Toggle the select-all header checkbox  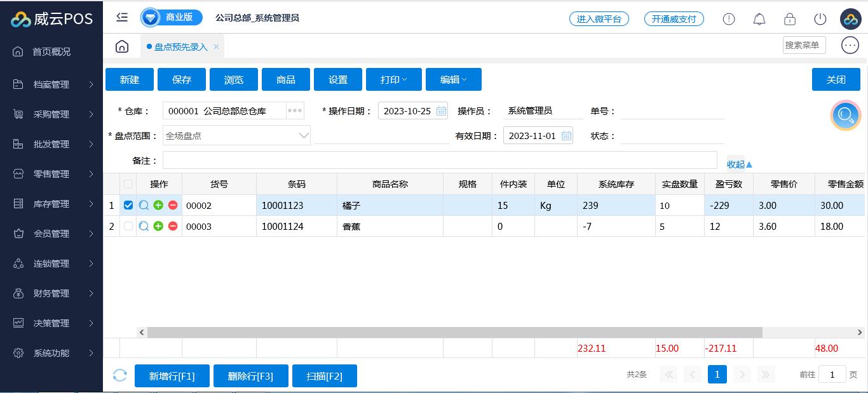tap(128, 184)
